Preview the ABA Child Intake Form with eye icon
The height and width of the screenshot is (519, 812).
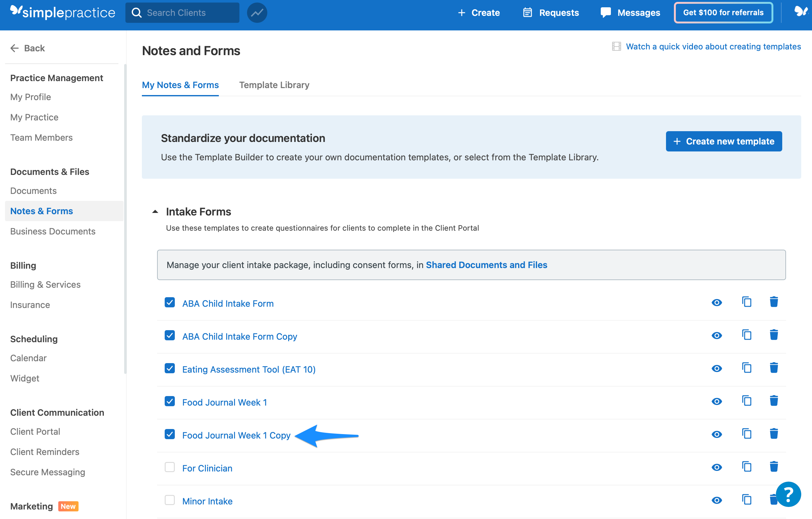pos(717,303)
